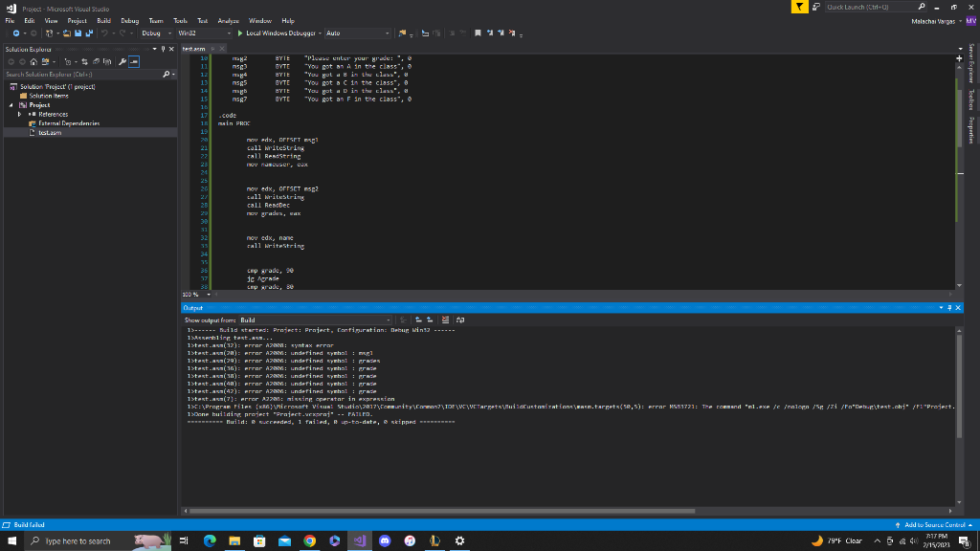Screen dimensions: 980x551
Task: Select the Save All icon
Action: 90,33
